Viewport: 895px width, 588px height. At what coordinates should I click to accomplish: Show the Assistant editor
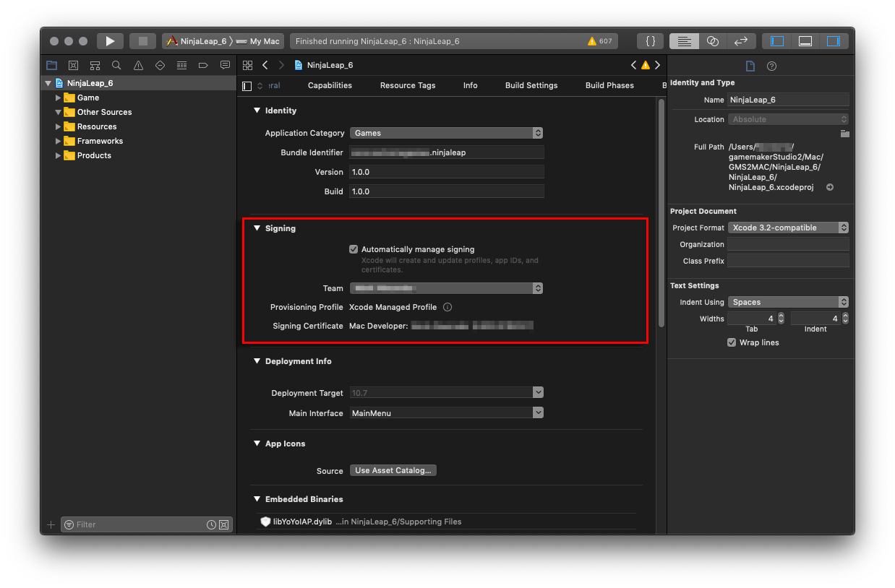pyautogui.click(x=712, y=41)
